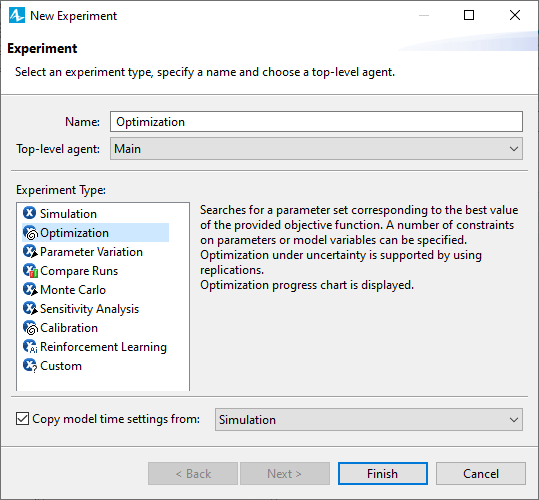Click the Simulation experiment type icon
The image size is (539, 500).
coord(30,213)
